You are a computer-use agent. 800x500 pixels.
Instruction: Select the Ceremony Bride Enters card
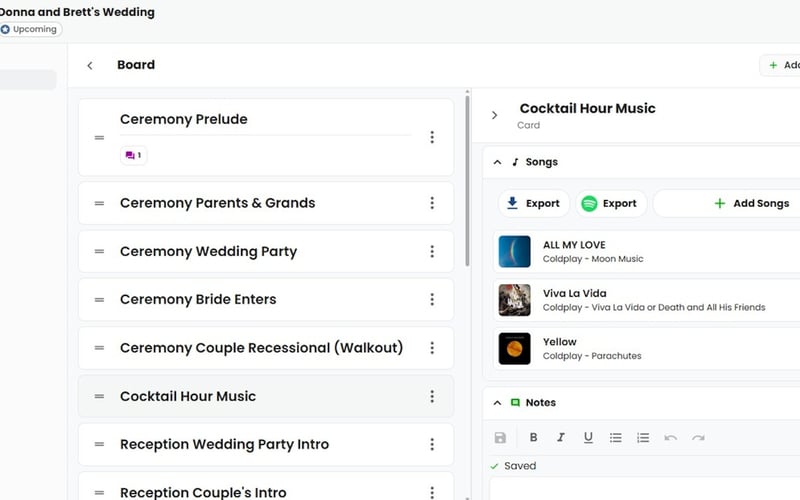[266, 299]
